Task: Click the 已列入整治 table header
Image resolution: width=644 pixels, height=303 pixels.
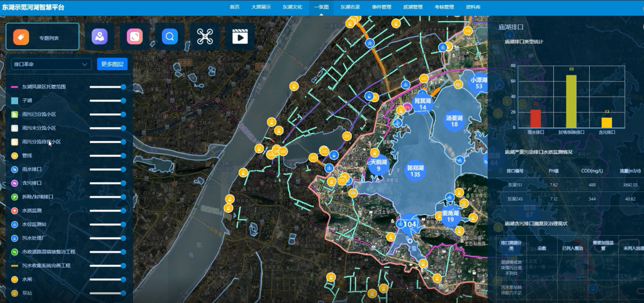Action: (x=573, y=248)
